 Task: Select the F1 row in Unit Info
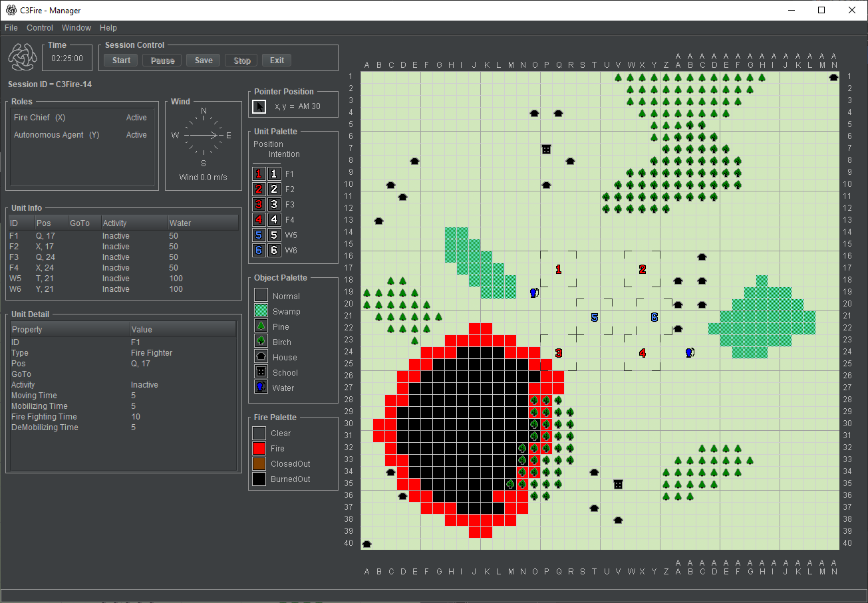click(123, 236)
